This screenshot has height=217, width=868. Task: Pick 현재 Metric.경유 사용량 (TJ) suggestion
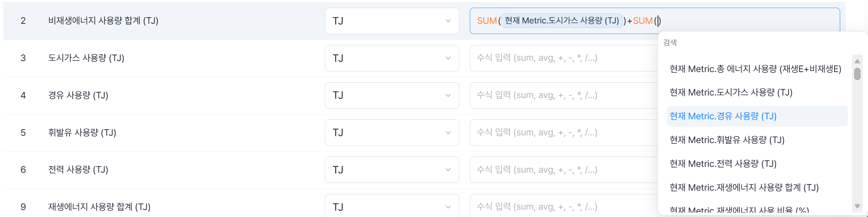[x=723, y=116]
